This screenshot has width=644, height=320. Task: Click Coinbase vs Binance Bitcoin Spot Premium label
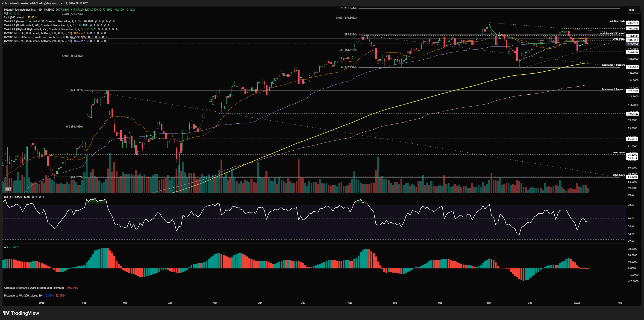(x=34, y=288)
